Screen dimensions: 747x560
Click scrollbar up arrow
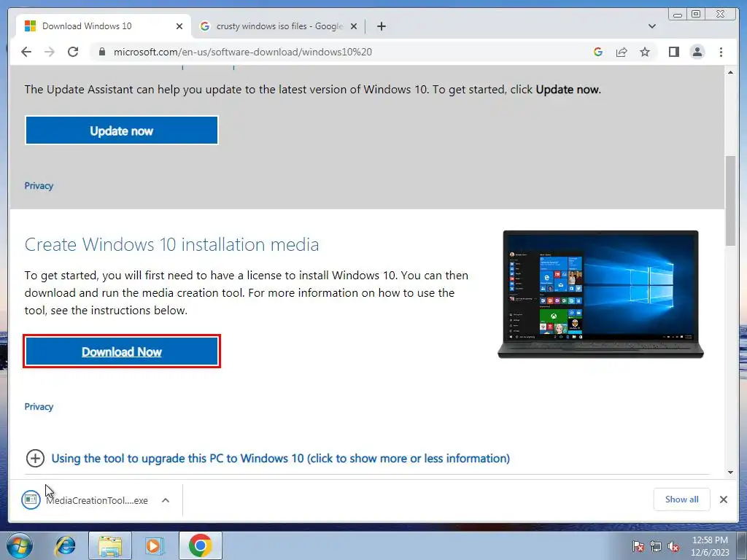pos(730,72)
